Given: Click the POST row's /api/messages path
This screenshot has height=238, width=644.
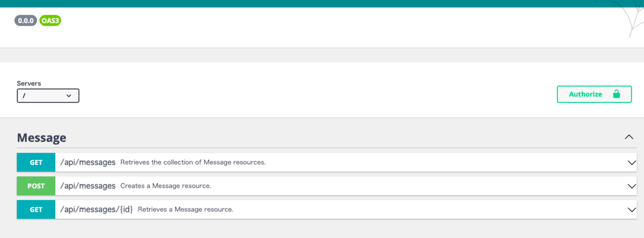Looking at the screenshot, I should (88, 186).
